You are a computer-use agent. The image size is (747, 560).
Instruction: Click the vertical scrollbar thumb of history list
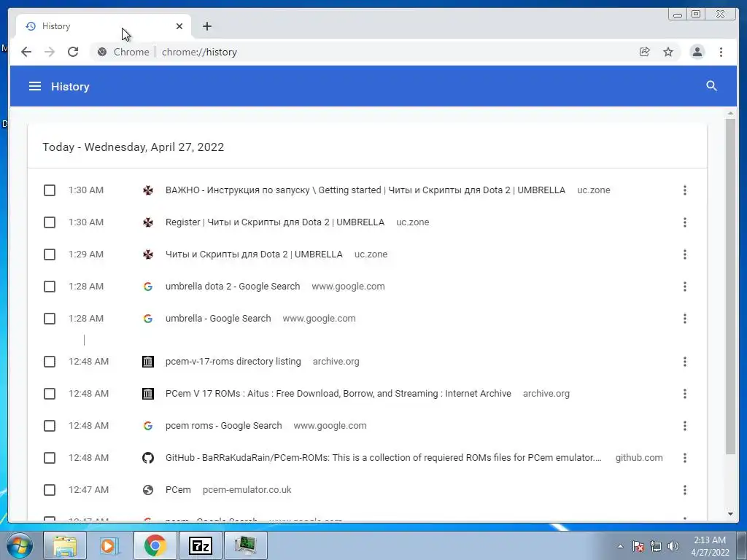(730, 286)
